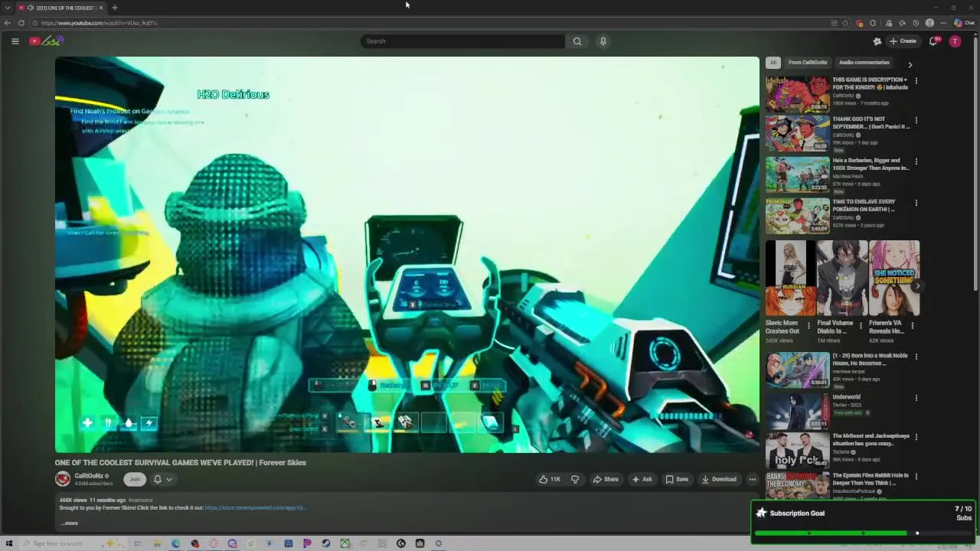Open options menu for Inscryption video
980x551 pixels.
tap(916, 80)
